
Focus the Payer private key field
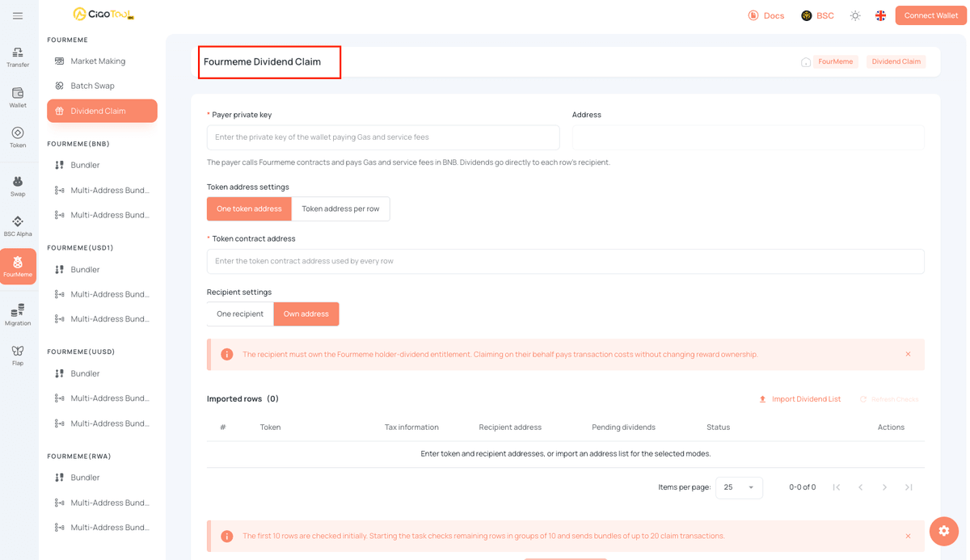click(x=383, y=137)
